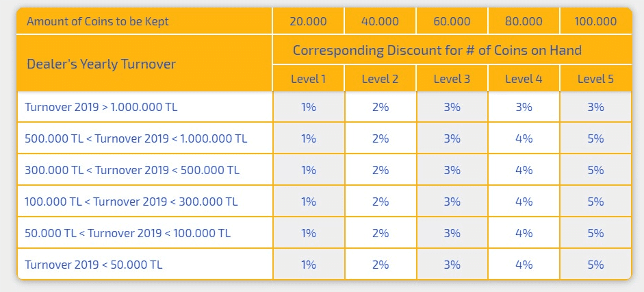Click the 100.000 coins header cell
Viewport: 644px width, 292px height.
click(x=595, y=21)
